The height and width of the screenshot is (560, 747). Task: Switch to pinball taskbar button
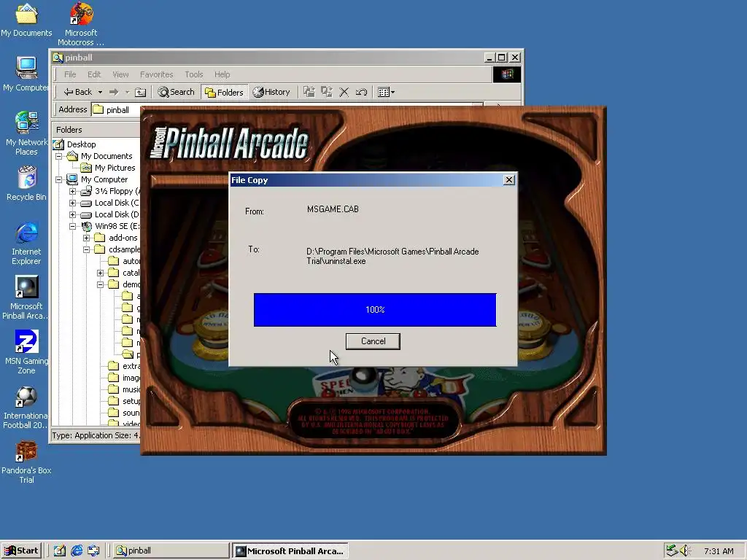click(x=171, y=551)
